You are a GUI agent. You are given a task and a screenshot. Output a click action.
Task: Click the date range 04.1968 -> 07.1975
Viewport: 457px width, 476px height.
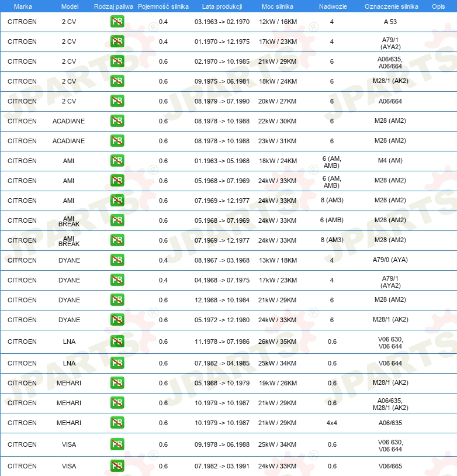coord(222,280)
